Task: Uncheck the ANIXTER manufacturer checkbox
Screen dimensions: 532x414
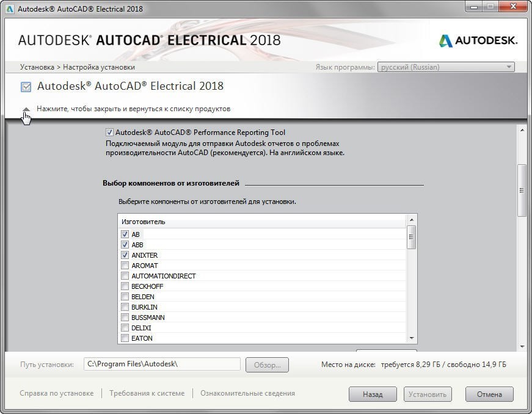Action: click(125, 255)
